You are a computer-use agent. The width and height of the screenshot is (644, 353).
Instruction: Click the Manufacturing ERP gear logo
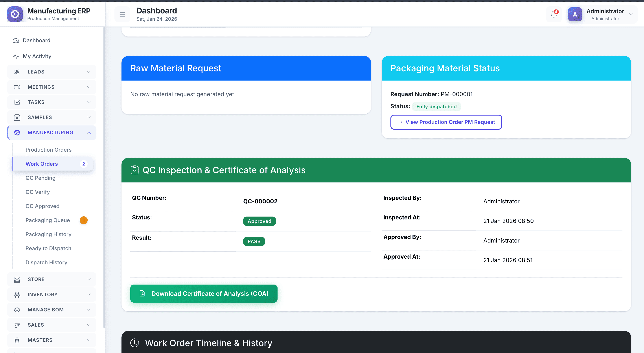pyautogui.click(x=15, y=14)
